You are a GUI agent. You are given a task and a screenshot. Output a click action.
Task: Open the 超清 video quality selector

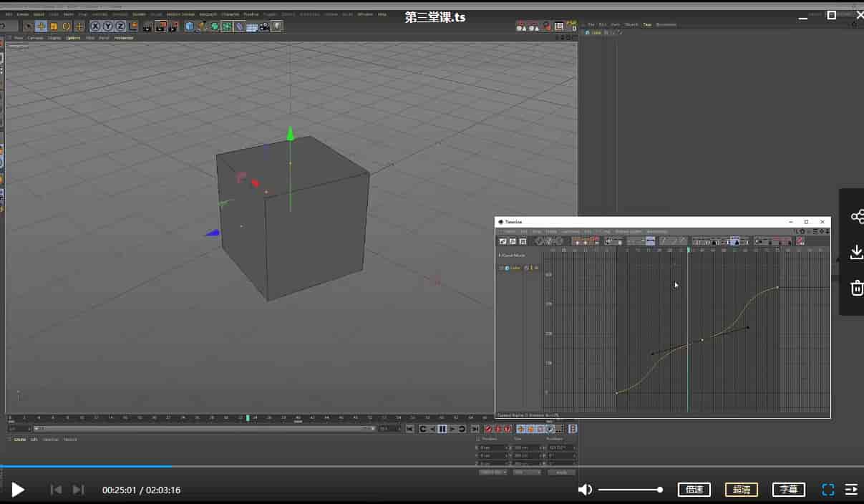[741, 490]
